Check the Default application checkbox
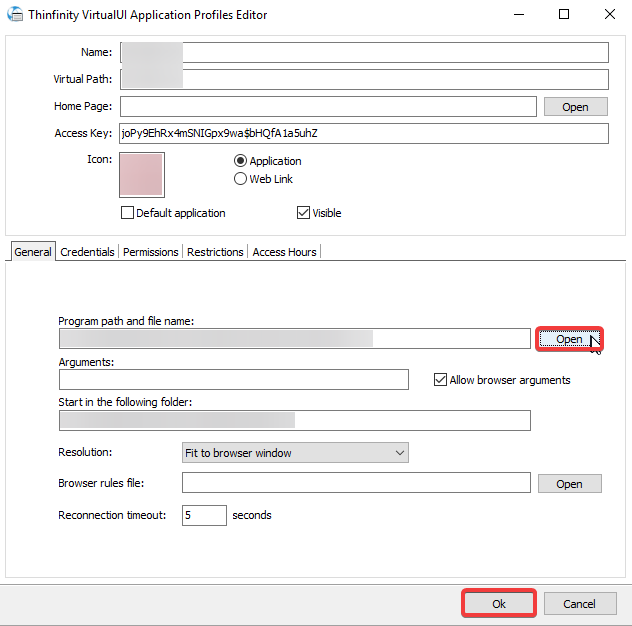 pyautogui.click(x=127, y=212)
